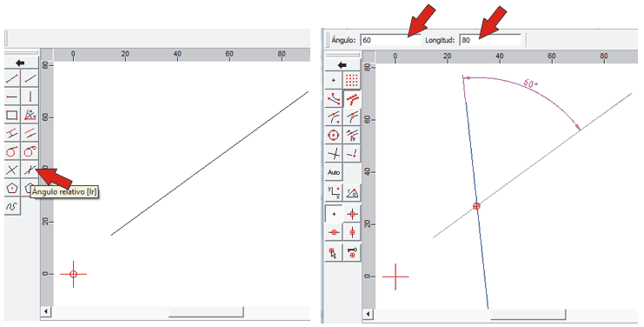Select the orthogonal line tool
This screenshot has width=644, height=327.
(12, 170)
